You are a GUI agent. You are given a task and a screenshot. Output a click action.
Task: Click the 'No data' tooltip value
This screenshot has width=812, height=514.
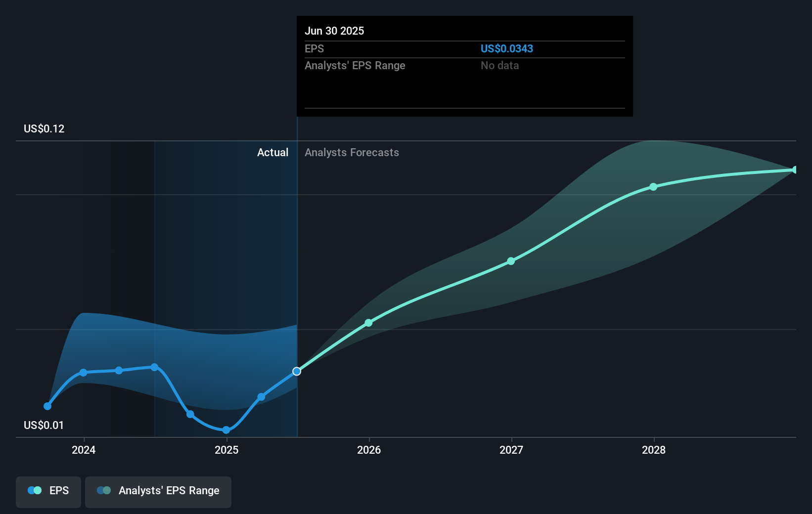tap(499, 65)
